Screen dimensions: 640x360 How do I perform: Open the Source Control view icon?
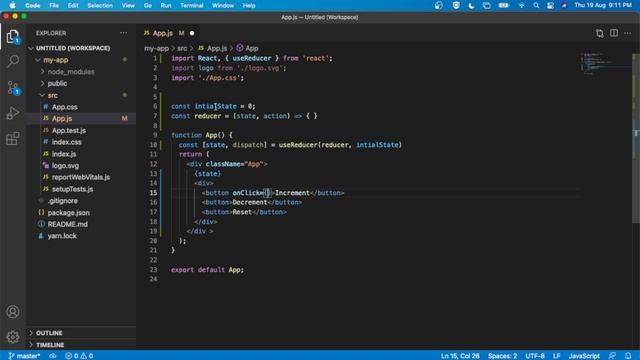click(13, 87)
